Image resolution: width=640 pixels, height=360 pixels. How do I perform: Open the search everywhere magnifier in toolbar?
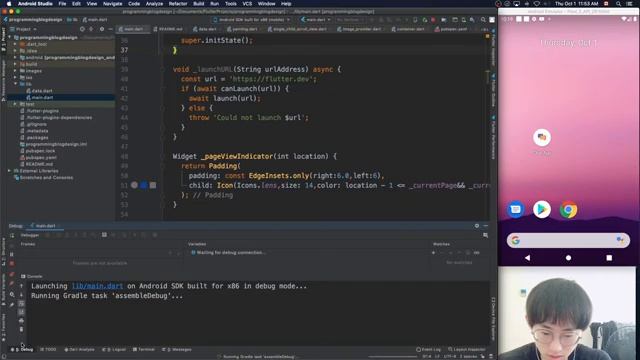pos(483,20)
